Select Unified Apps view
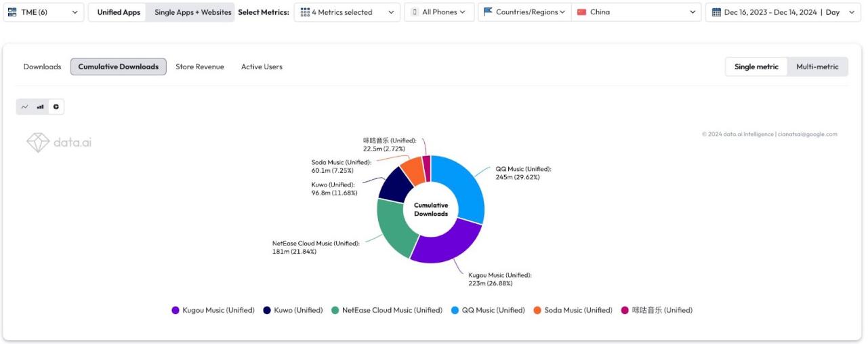The image size is (868, 344). tap(119, 12)
